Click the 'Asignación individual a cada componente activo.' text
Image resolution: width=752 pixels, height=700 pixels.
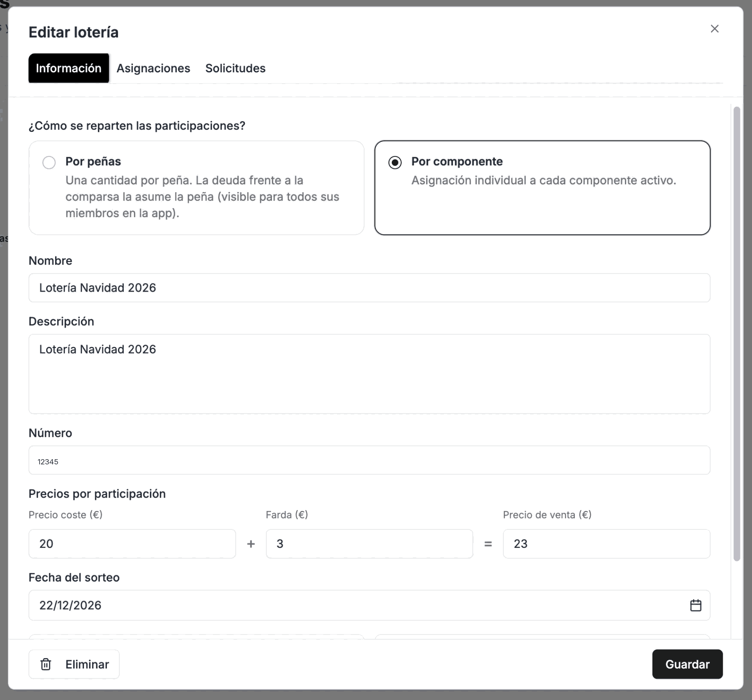(x=544, y=180)
